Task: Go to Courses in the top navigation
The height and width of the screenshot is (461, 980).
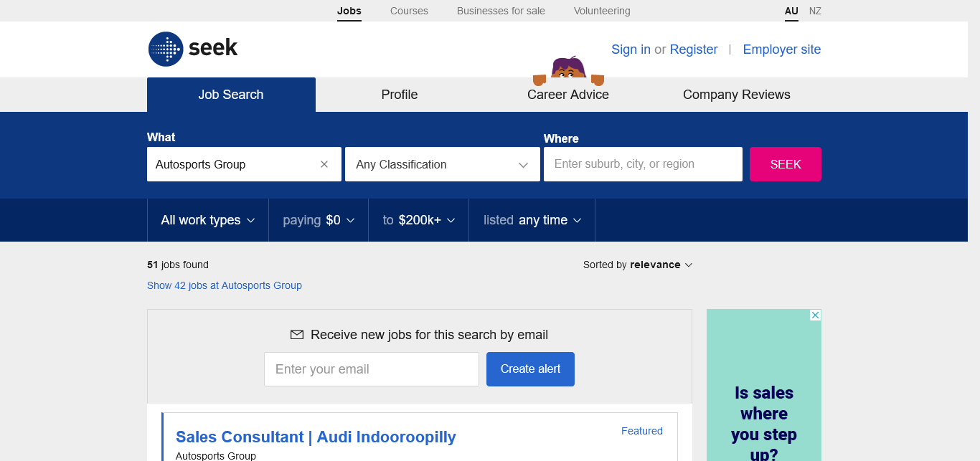Action: pyautogui.click(x=409, y=11)
